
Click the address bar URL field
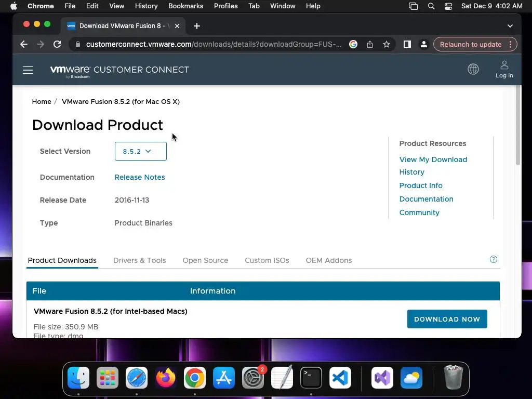(214, 45)
